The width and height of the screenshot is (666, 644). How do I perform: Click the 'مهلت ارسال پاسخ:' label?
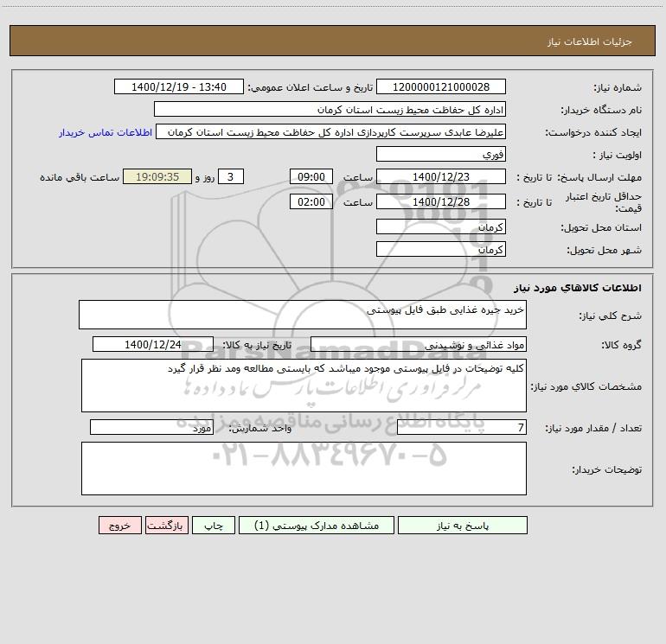pos(599,177)
